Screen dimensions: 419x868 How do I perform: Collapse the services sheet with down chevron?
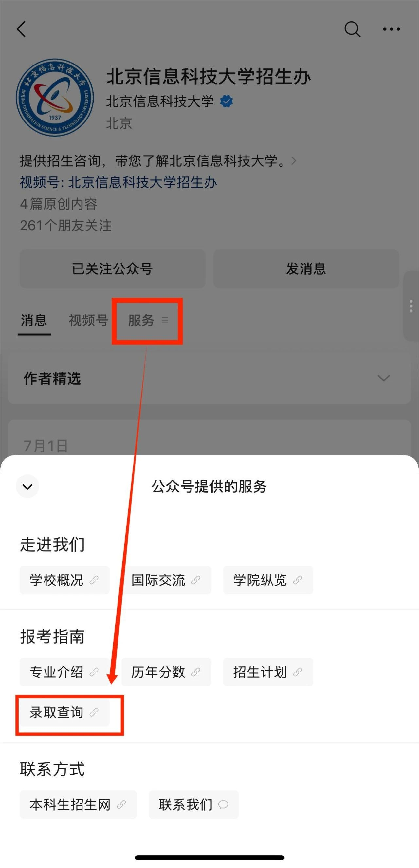click(x=27, y=486)
